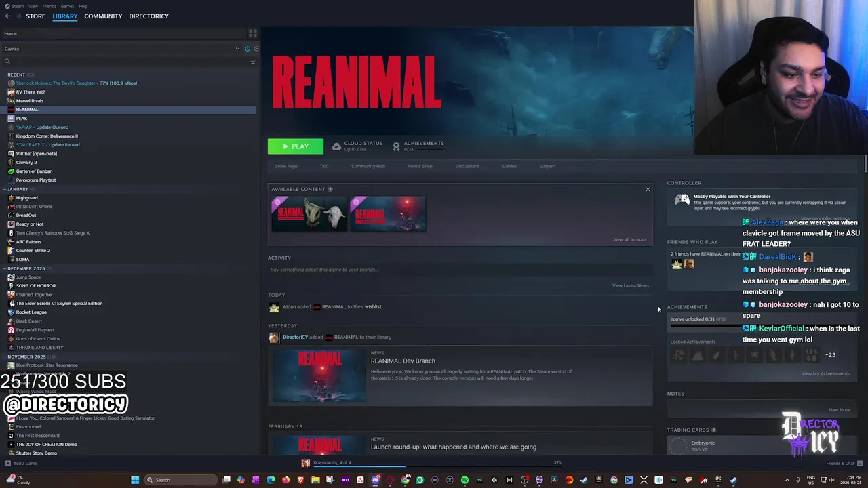Open the Discussions link
The width and height of the screenshot is (868, 488).
click(x=467, y=166)
